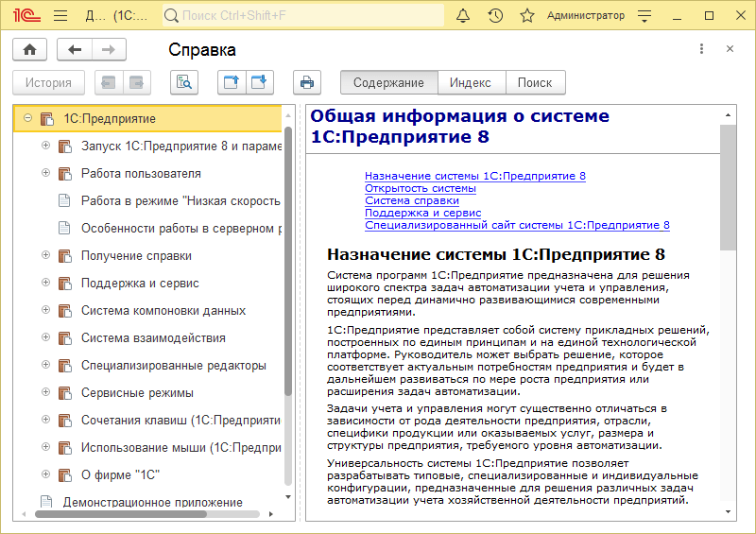This screenshot has height=534, width=756.
Task: Expand Система взаимодействия node
Action: click(45, 337)
